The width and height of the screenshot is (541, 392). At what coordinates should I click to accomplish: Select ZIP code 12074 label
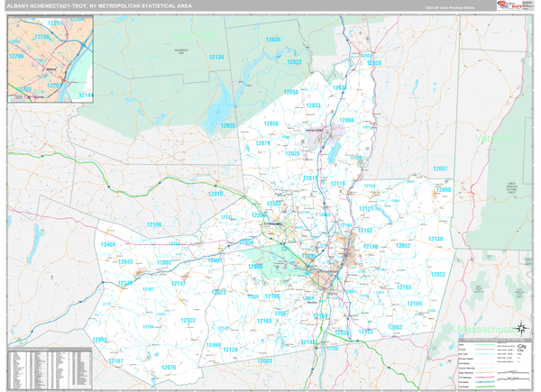pyautogui.click(x=263, y=143)
